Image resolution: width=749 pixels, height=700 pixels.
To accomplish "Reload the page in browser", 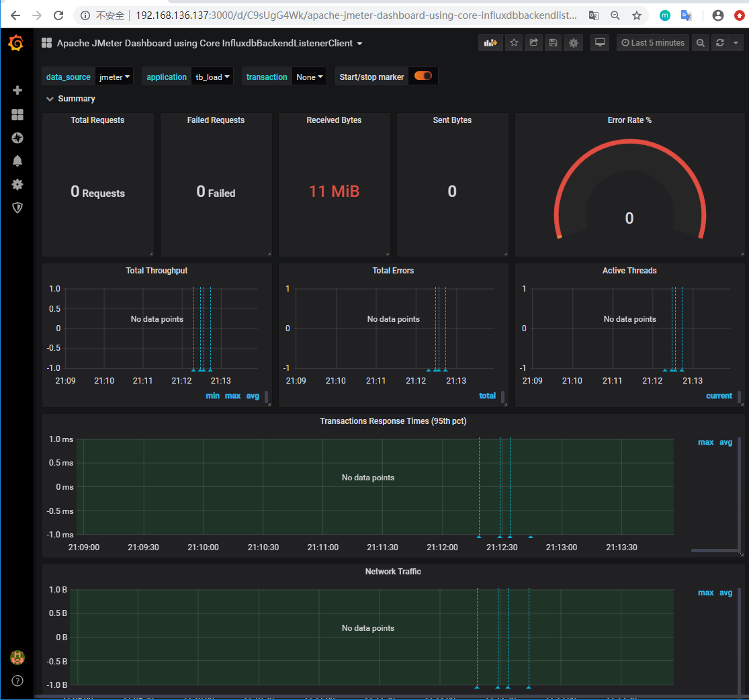I will click(58, 15).
